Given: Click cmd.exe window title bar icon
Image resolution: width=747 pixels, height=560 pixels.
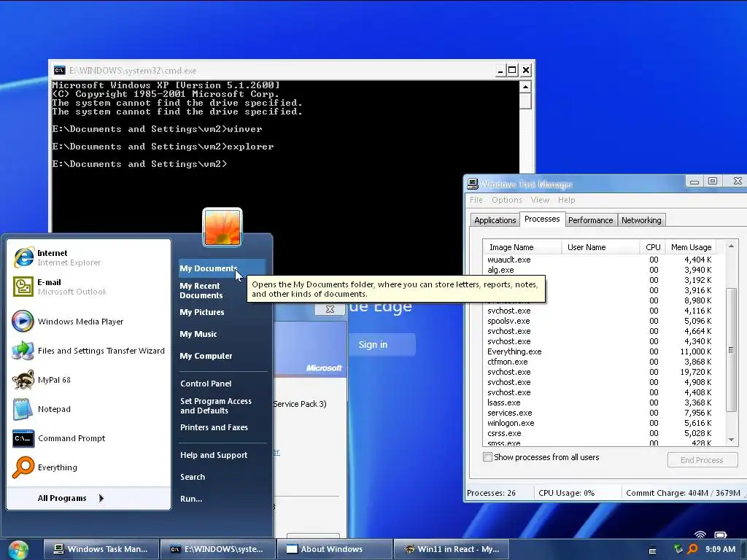Looking at the screenshot, I should (x=59, y=71).
